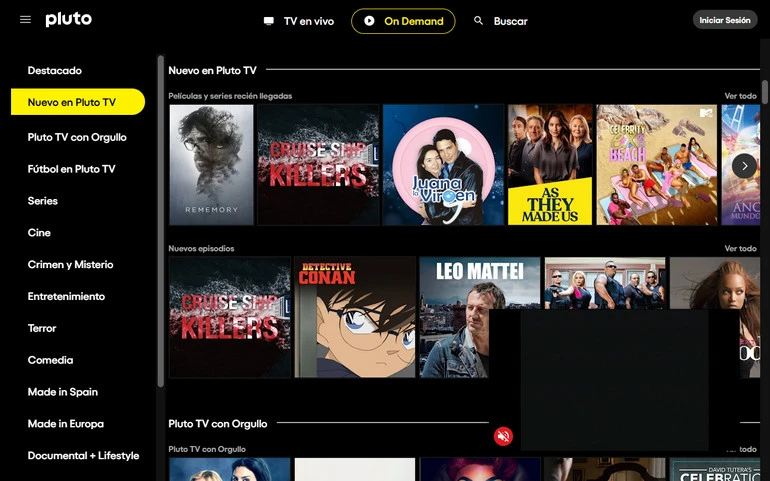Open the Series category
The width and height of the screenshot is (770, 481).
pos(43,201)
